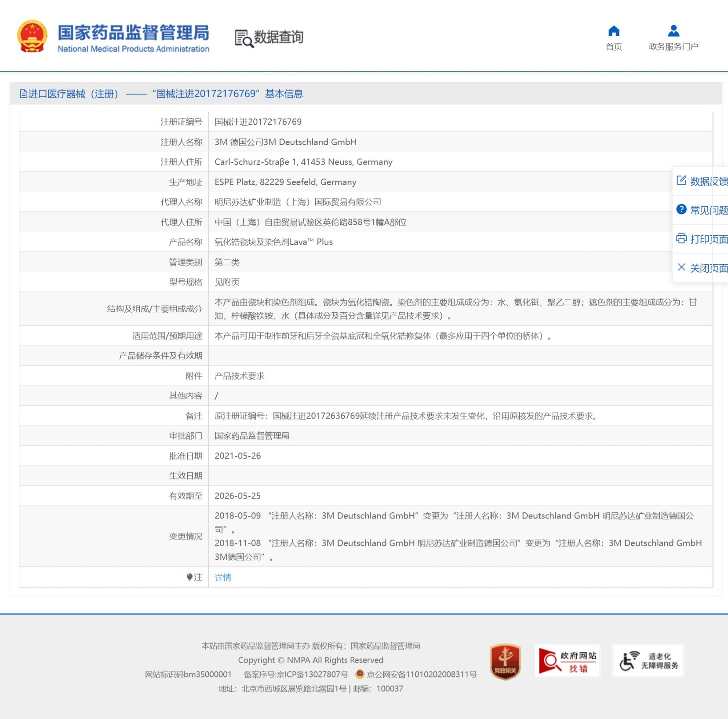Click the 数据查询 heading text
This screenshot has height=719, width=728.
pos(279,37)
